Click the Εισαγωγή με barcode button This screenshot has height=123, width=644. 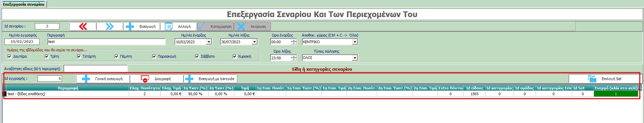coord(210,79)
